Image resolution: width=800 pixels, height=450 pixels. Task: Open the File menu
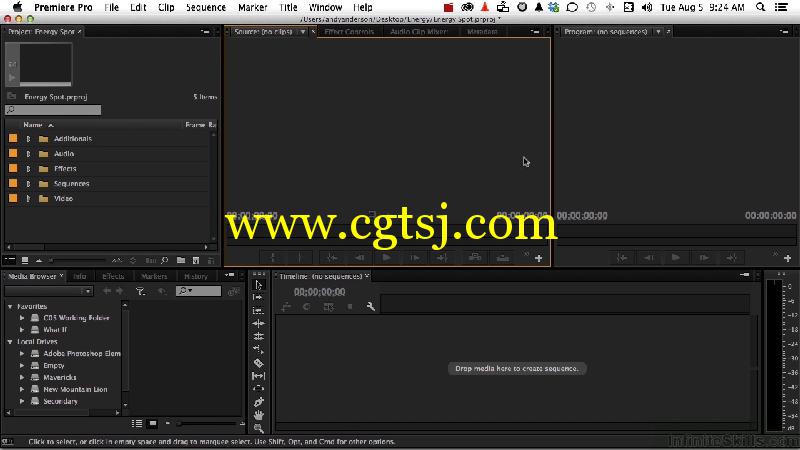pyautogui.click(x=111, y=7)
